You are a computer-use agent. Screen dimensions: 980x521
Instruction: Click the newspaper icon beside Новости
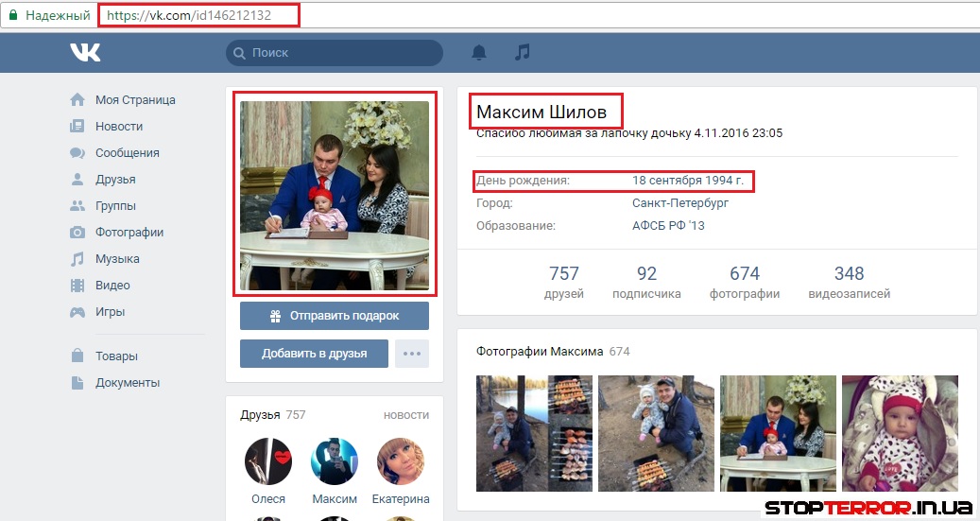tap(77, 127)
